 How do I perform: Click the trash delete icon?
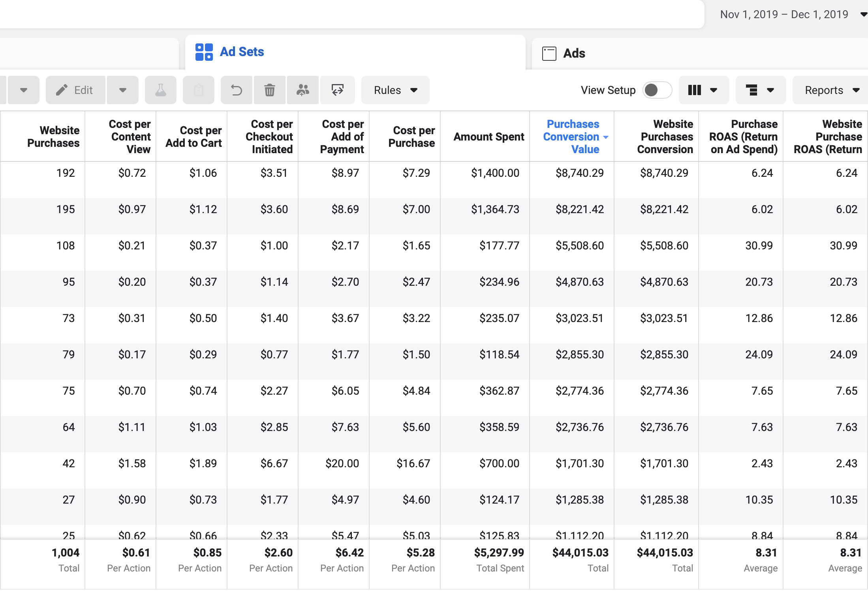pos(270,90)
